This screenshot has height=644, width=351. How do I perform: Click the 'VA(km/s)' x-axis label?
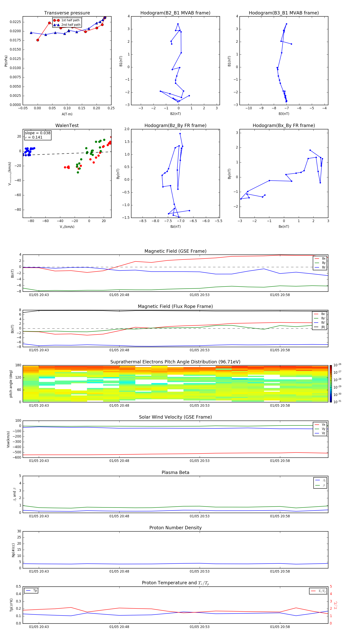[x=67, y=227]
